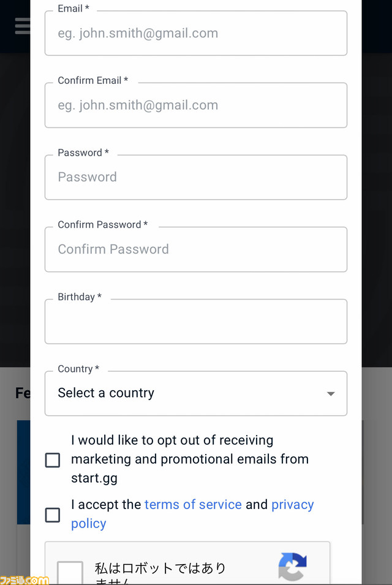Check the marketing emails opt-out checkbox
392x585 pixels.
click(x=53, y=460)
